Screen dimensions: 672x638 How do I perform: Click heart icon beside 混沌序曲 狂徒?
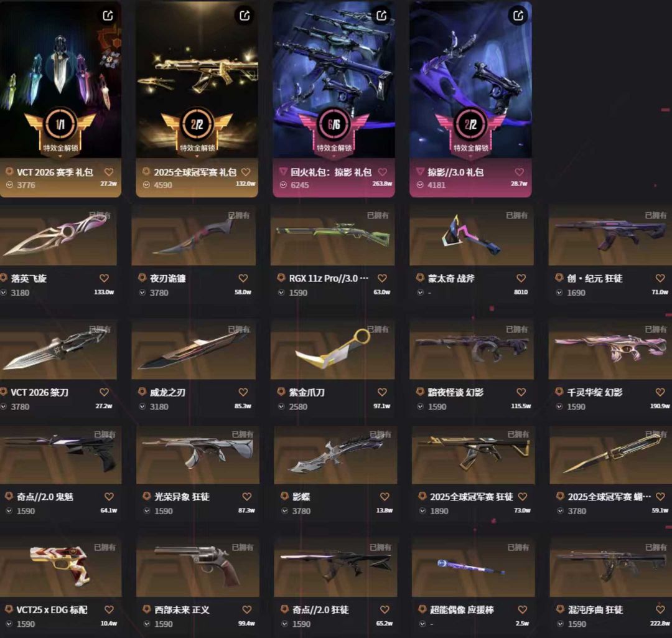pyautogui.click(x=660, y=609)
